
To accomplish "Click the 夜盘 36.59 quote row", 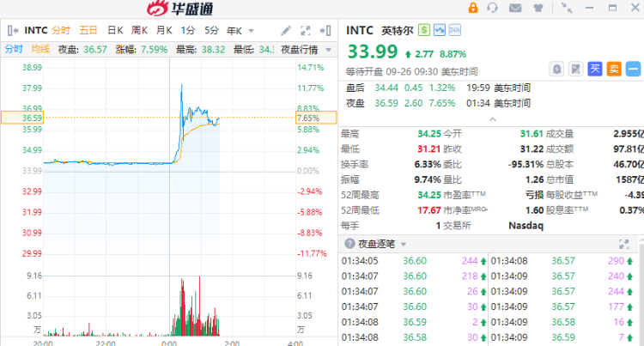I will click(438, 103).
